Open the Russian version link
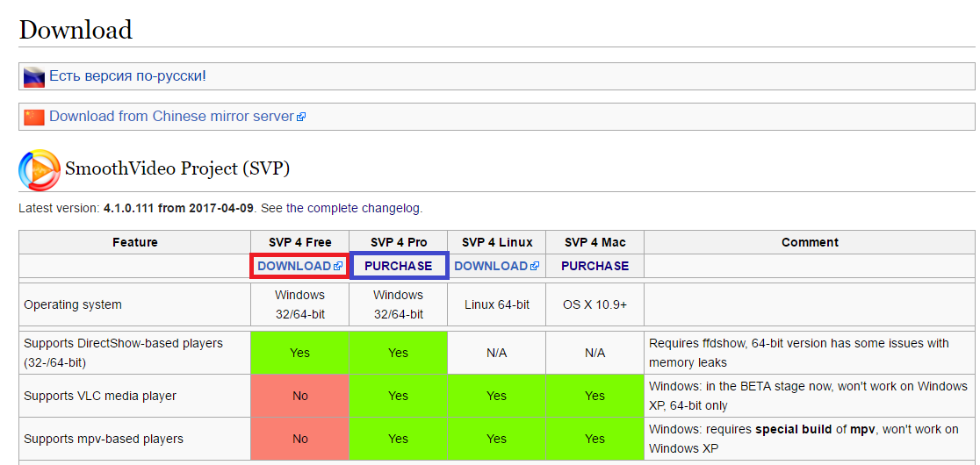 pyautogui.click(x=127, y=76)
